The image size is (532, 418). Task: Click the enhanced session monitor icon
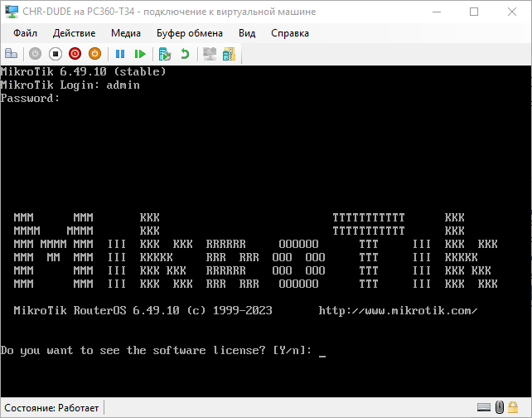pyautogui.click(x=210, y=54)
